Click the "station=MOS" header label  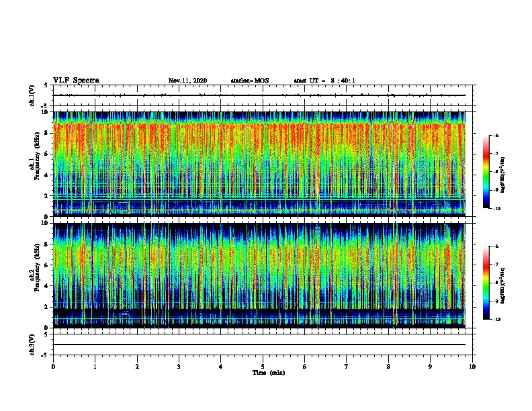[x=250, y=81]
